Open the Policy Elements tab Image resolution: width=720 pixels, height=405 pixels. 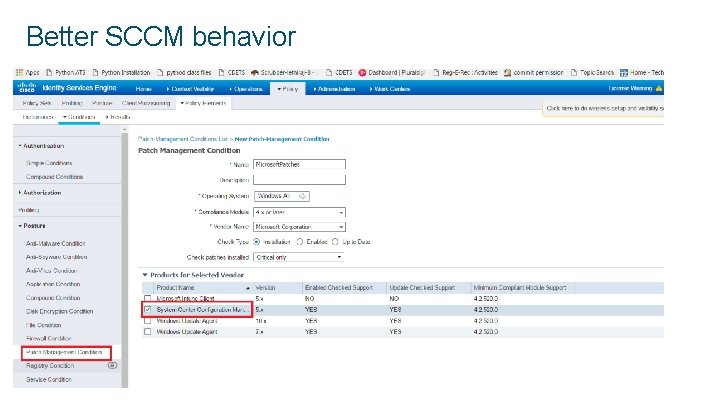(203, 103)
